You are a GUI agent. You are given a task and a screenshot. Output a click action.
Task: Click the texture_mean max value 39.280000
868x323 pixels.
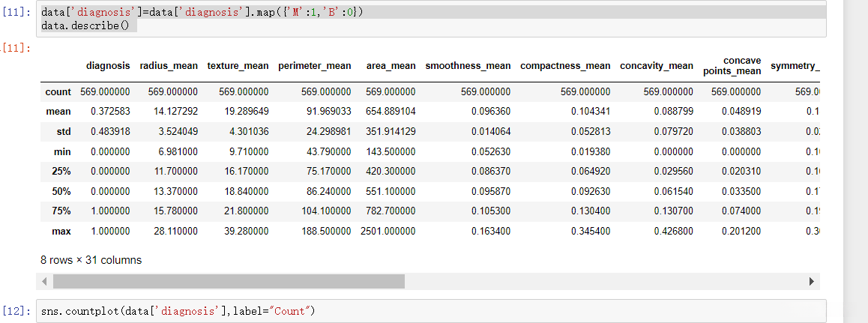tap(247, 231)
